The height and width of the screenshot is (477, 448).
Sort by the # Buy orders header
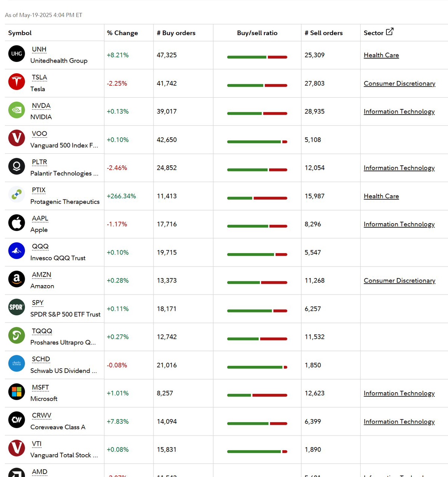(176, 33)
